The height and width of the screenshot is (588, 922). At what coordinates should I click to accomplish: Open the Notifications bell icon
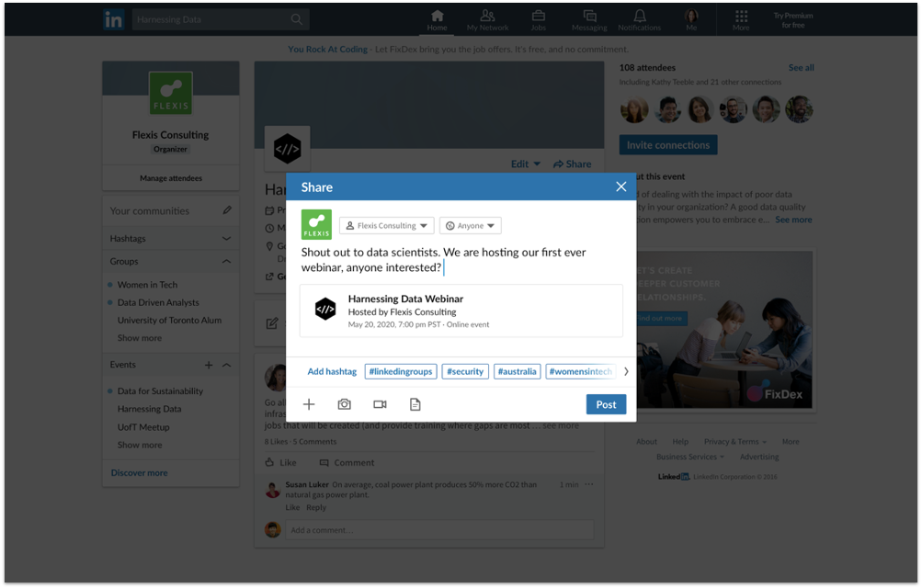pos(639,19)
